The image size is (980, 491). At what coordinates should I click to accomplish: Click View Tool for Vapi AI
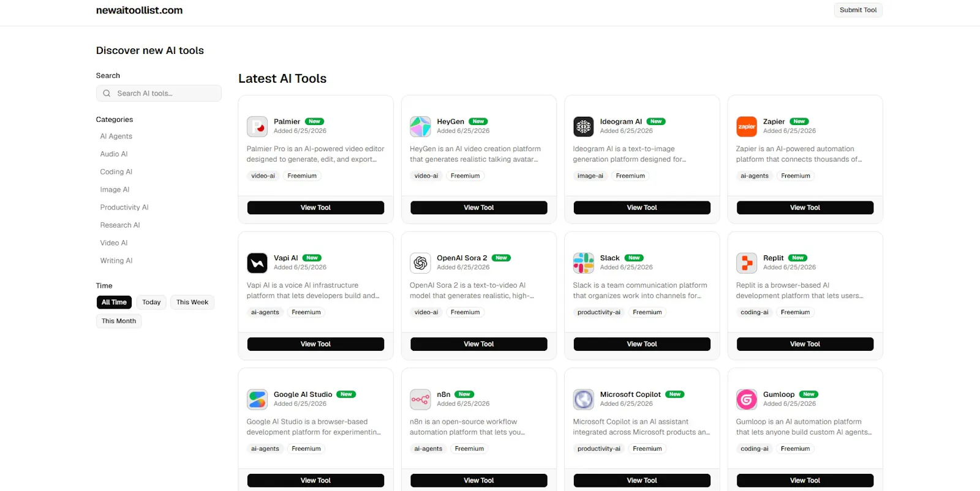[315, 344]
